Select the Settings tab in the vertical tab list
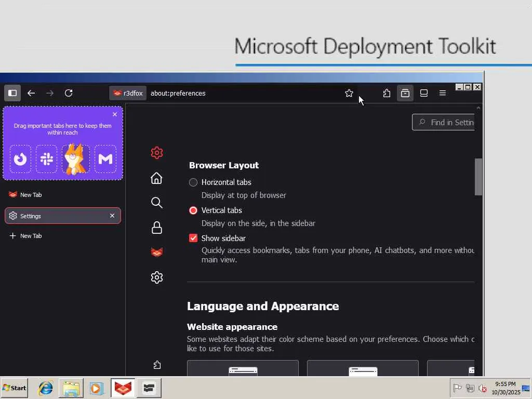532x399 pixels. click(63, 216)
